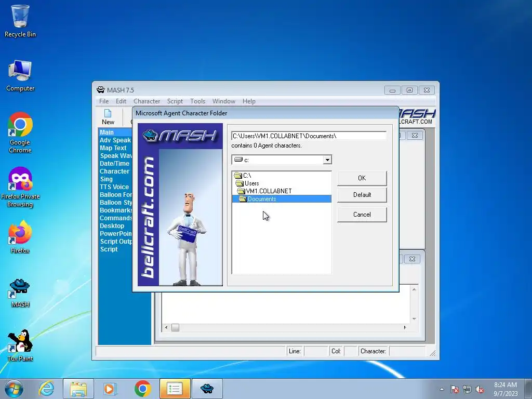Select Bookmarks in sidebar
The image size is (532, 399).
point(115,210)
